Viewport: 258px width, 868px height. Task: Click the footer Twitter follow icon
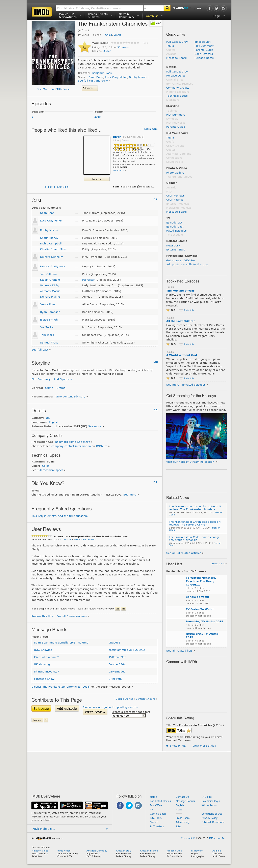(x=129, y=805)
